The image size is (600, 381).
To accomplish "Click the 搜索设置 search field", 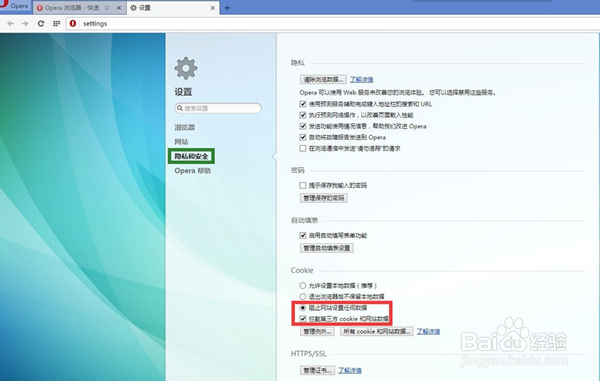I will [218, 108].
